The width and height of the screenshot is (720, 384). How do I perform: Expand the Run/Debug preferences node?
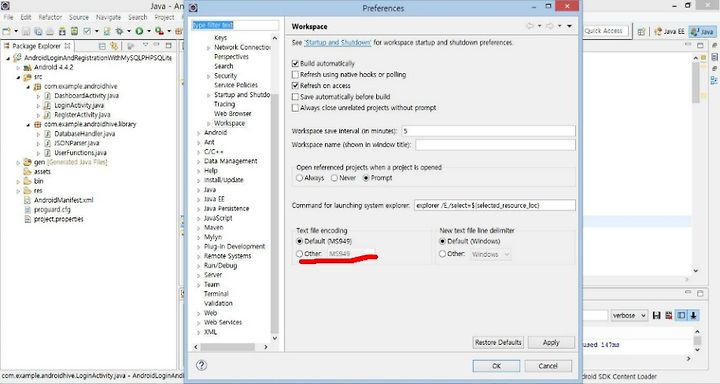click(199, 265)
